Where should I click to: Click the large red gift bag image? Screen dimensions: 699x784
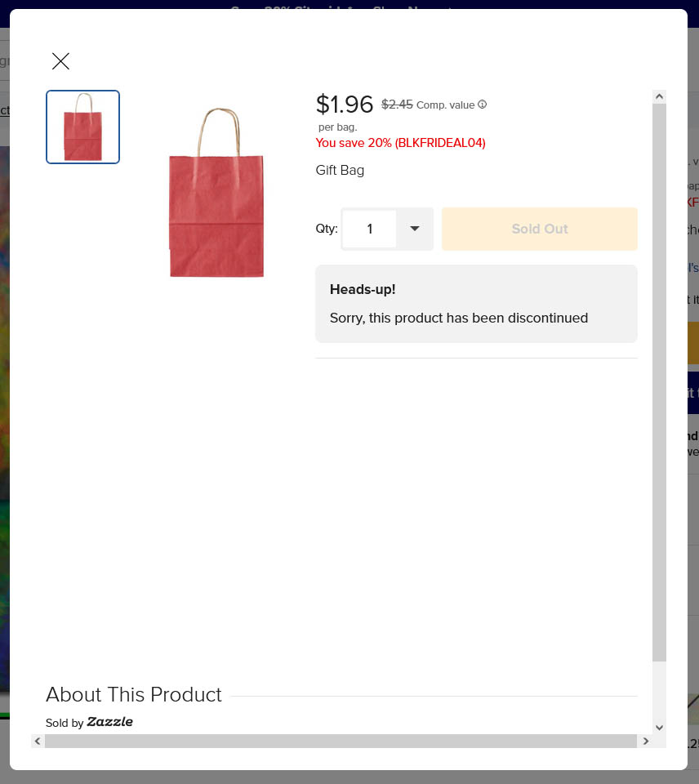pos(216,192)
